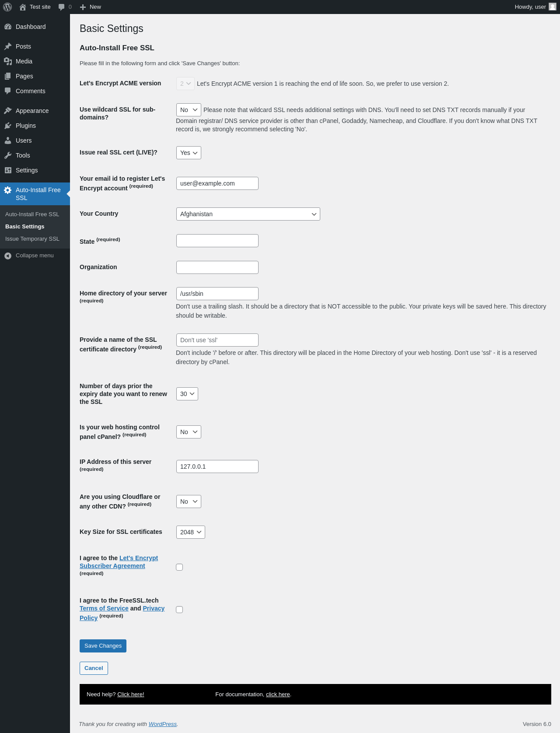560x733 pixels.
Task: Click the Appearance paintbrush icon
Action: [8, 111]
